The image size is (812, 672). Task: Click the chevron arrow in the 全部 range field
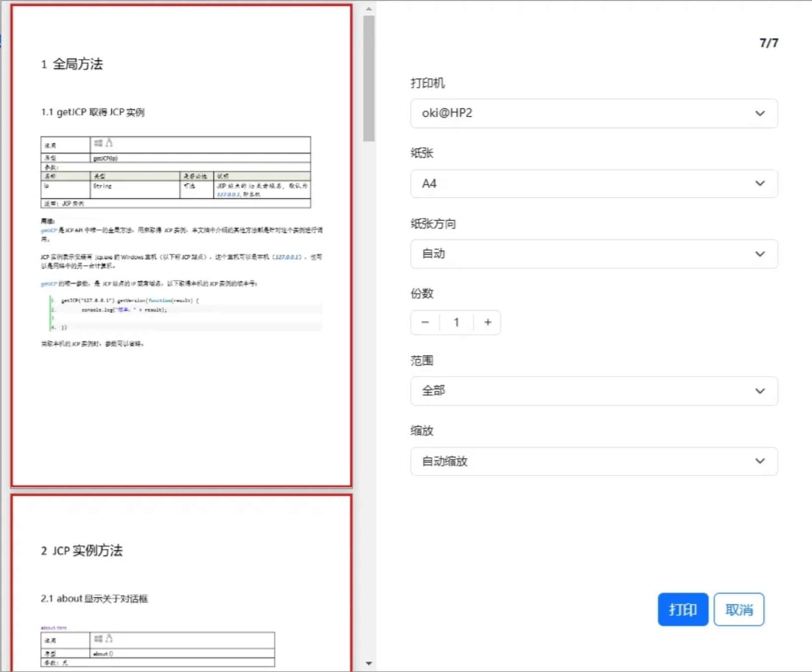pos(760,391)
